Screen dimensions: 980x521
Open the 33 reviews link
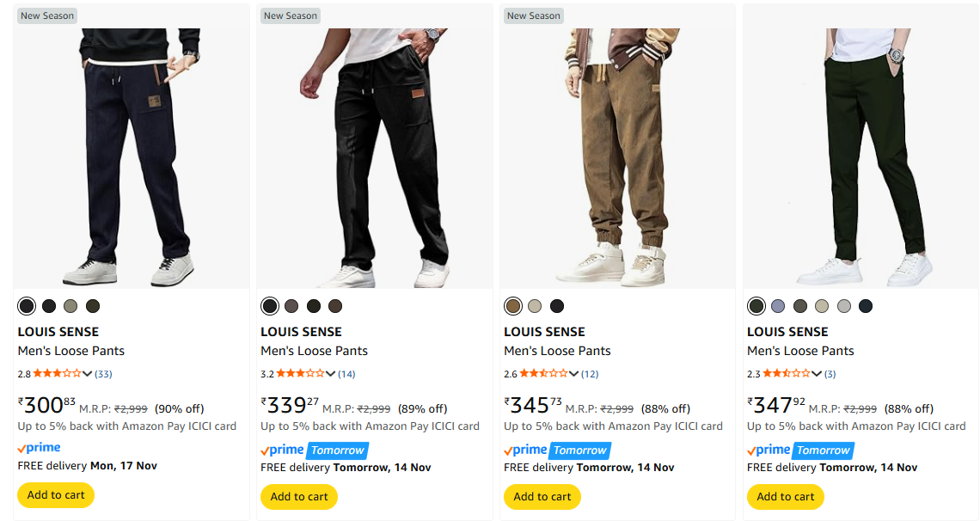(x=103, y=374)
